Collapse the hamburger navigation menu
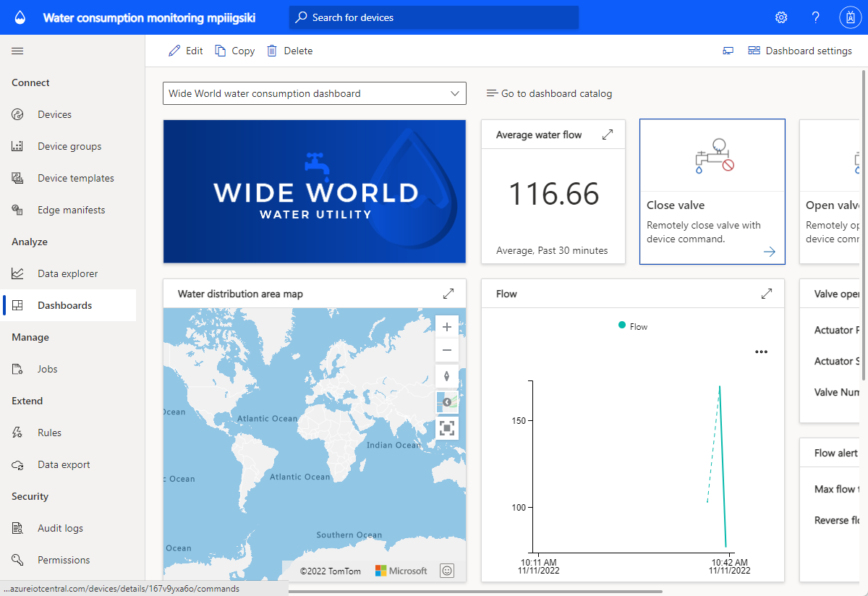 [x=17, y=51]
